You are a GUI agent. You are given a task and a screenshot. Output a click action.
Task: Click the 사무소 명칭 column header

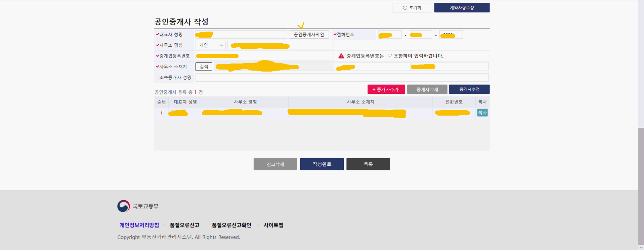pos(245,102)
